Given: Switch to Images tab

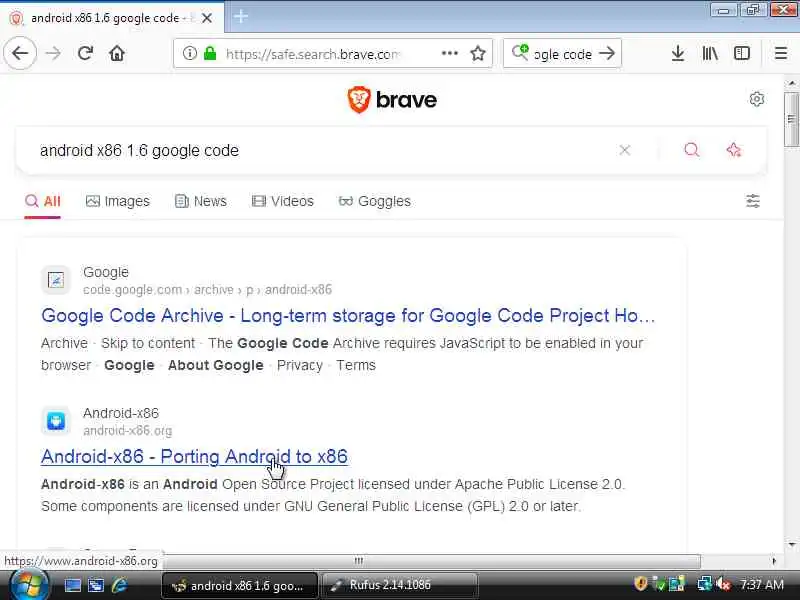Looking at the screenshot, I should [x=118, y=202].
